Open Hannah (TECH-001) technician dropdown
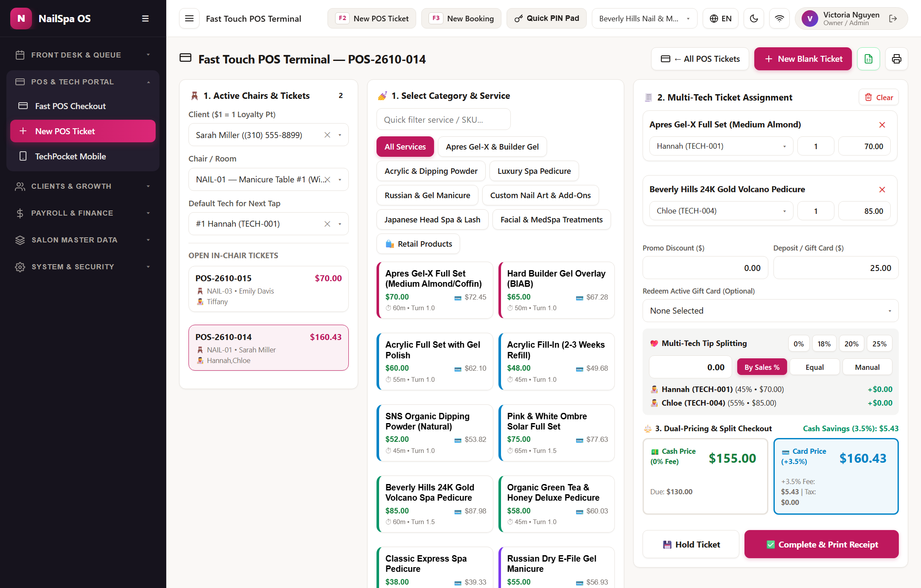 721,146
